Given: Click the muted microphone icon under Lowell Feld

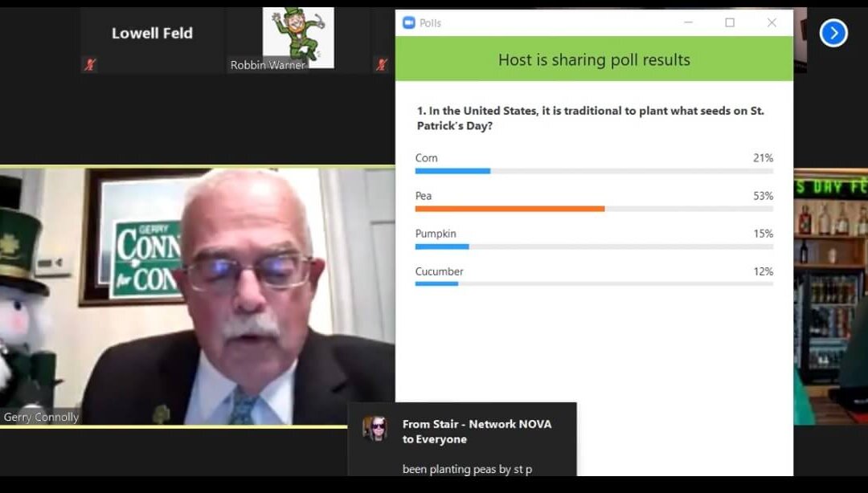Looking at the screenshot, I should [90, 65].
